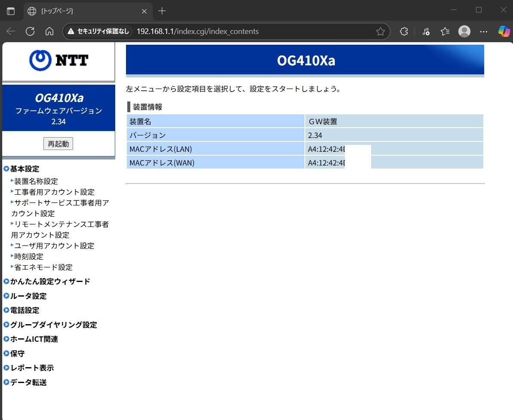Expand the グループダイヤリング設定 menu
The image size is (513, 420).
click(50, 325)
